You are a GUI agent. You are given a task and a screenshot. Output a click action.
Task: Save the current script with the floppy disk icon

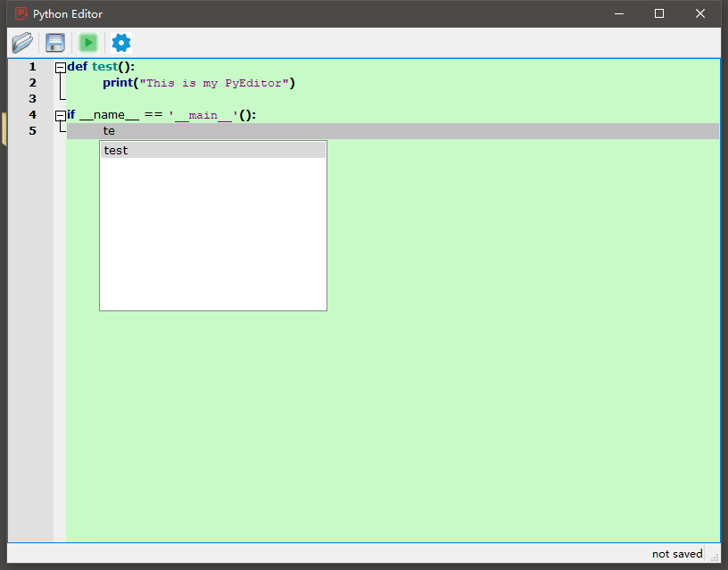click(x=54, y=42)
